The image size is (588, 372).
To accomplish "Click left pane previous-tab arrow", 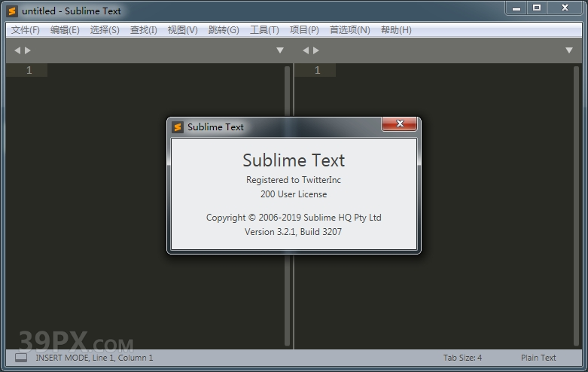I will point(17,50).
